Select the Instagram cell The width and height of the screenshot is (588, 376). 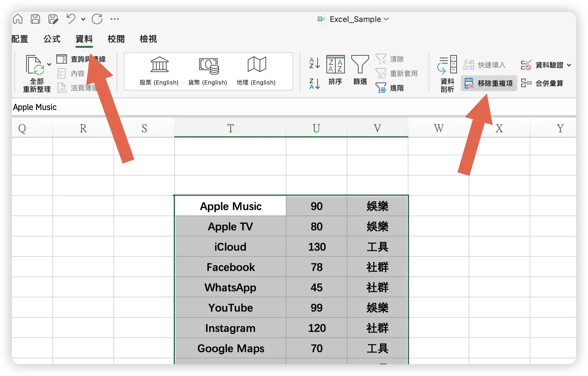click(x=230, y=328)
